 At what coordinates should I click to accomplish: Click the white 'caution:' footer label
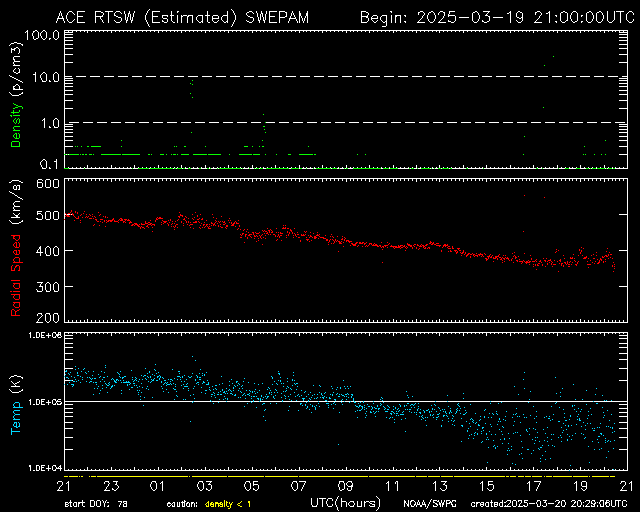click(x=182, y=504)
